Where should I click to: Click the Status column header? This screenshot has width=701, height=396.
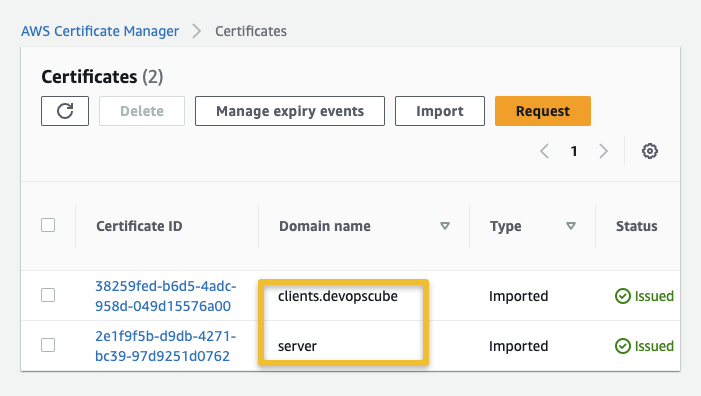point(637,226)
